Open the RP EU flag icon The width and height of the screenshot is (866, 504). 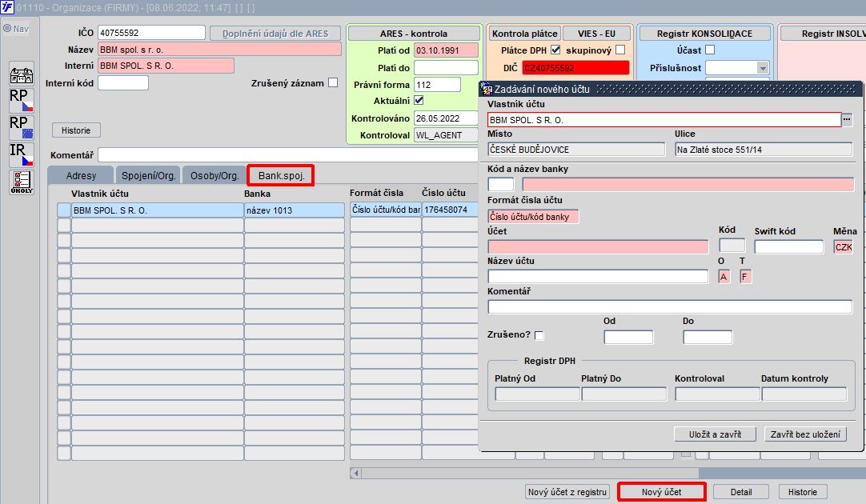click(x=22, y=127)
